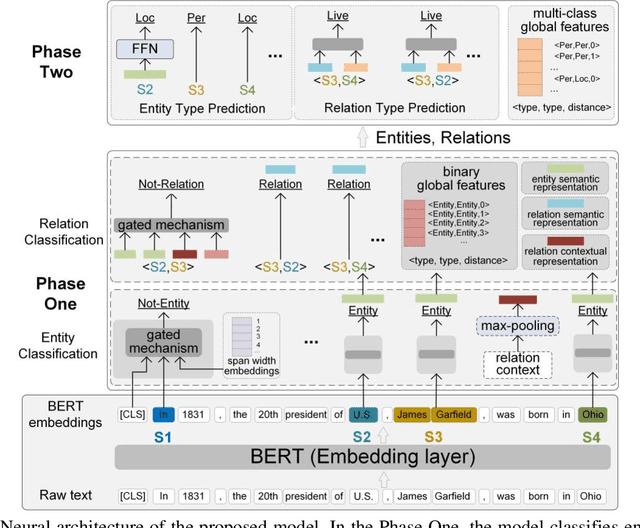Select the orange multi-class global features block
This screenshot has height=528, width=640.
click(x=530, y=66)
